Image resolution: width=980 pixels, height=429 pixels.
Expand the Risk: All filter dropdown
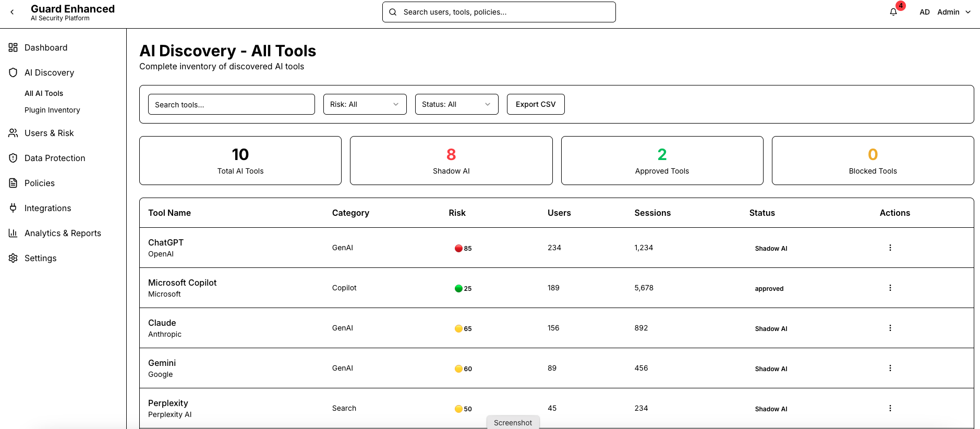tap(365, 104)
